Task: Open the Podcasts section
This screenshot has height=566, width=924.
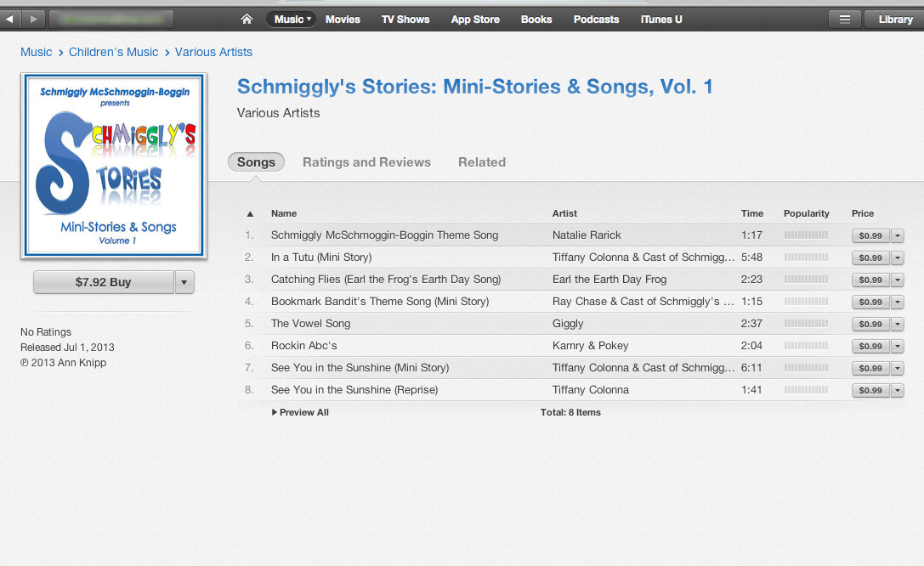Action: click(x=597, y=20)
